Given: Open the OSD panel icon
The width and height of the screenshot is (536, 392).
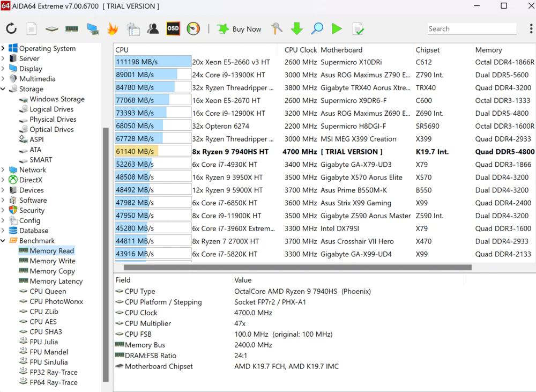Looking at the screenshot, I should [x=173, y=29].
